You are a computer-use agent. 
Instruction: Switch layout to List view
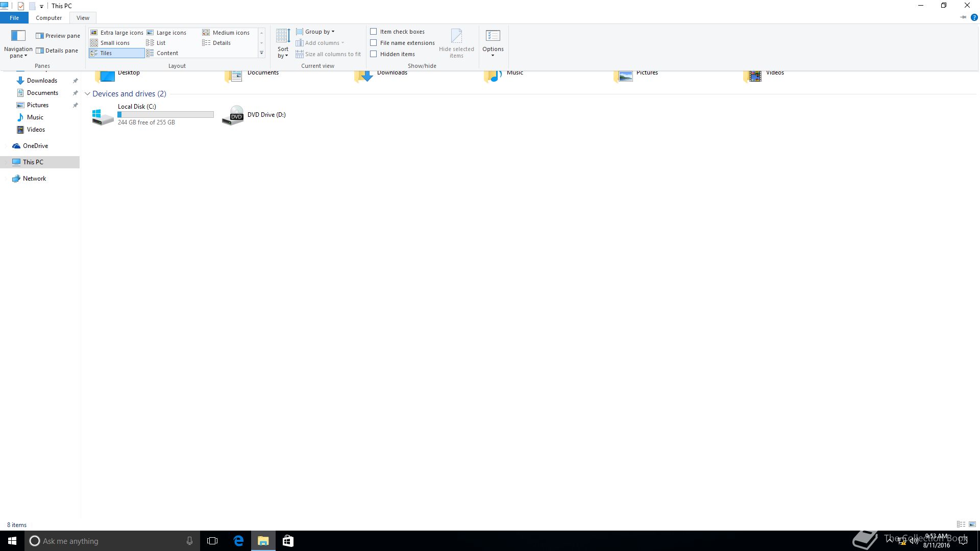click(x=156, y=43)
